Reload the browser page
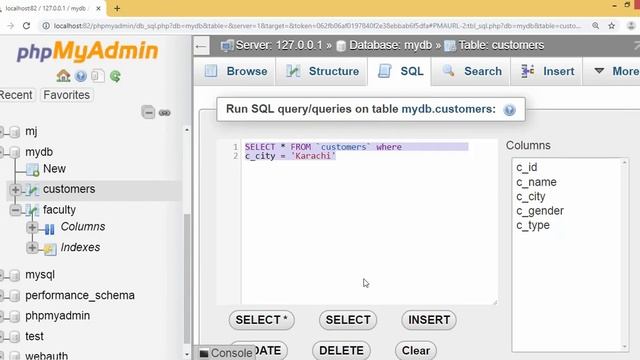This screenshot has height=360, width=640. click(27, 26)
